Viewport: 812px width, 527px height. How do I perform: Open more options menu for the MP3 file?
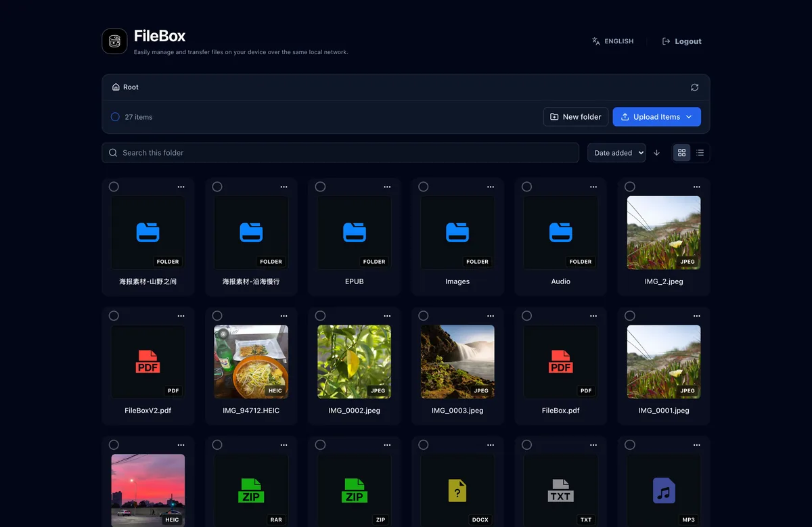click(x=697, y=445)
